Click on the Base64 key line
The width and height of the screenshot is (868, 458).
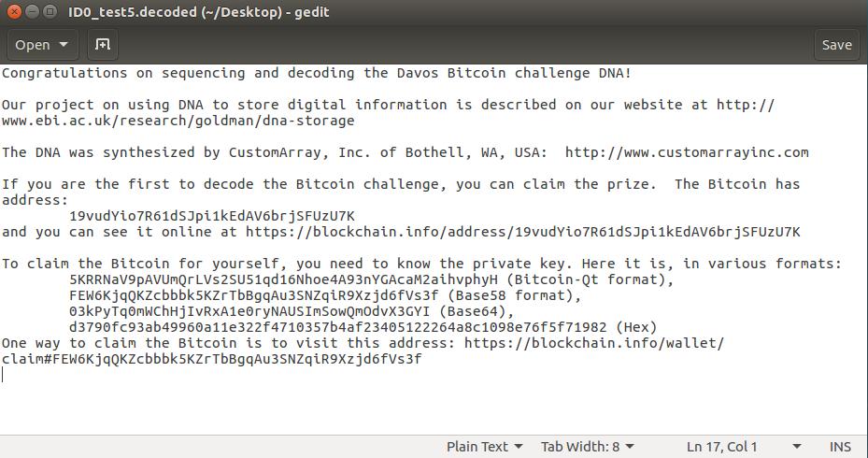[292, 311]
